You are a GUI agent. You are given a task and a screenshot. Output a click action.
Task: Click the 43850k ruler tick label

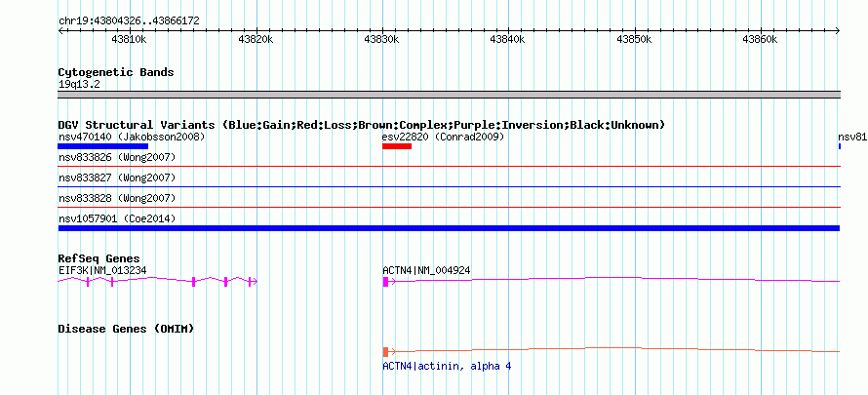click(634, 39)
